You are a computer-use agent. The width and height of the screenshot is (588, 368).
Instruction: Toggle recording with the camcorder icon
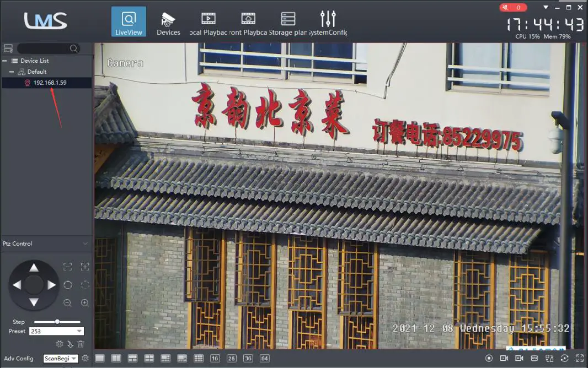[x=504, y=358]
